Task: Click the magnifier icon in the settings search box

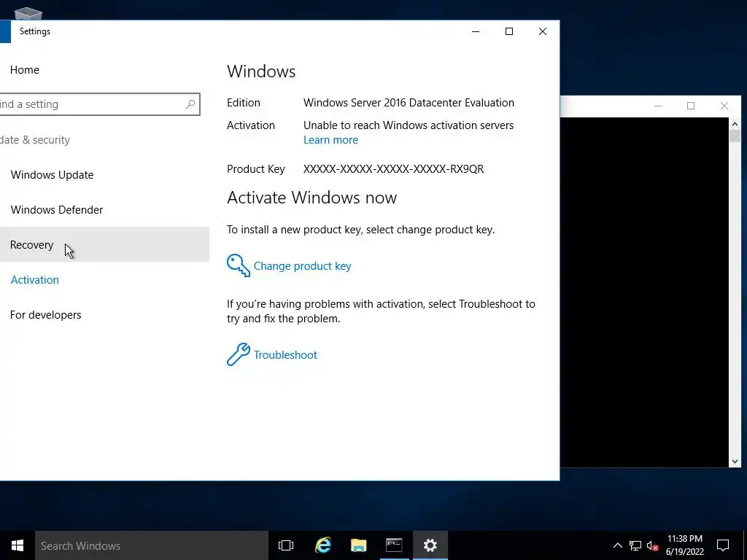Action: tap(190, 104)
